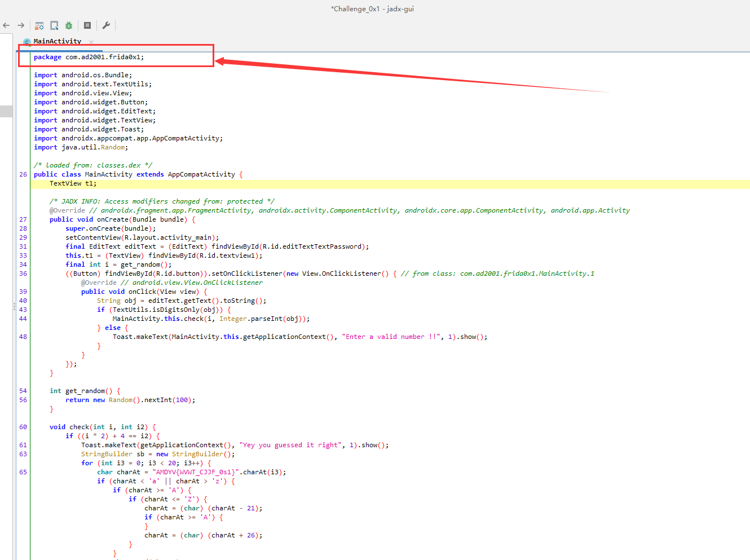
Task: Click "AMDYV{WVWT_CJJF_0s1}" string
Action: [x=196, y=472]
